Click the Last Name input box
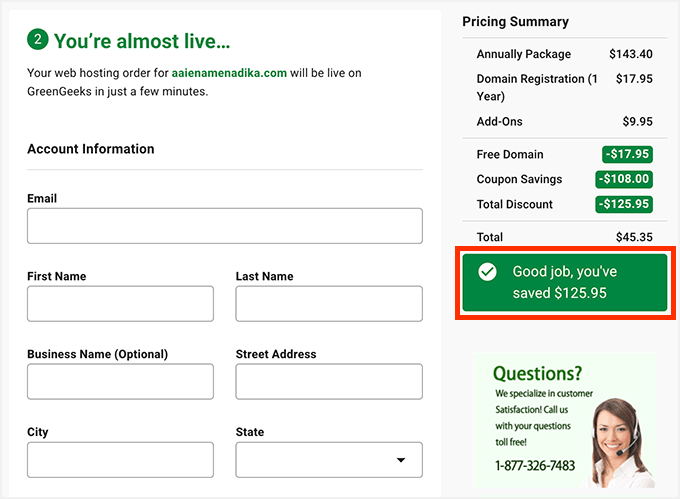The width and height of the screenshot is (680, 499). [329, 304]
